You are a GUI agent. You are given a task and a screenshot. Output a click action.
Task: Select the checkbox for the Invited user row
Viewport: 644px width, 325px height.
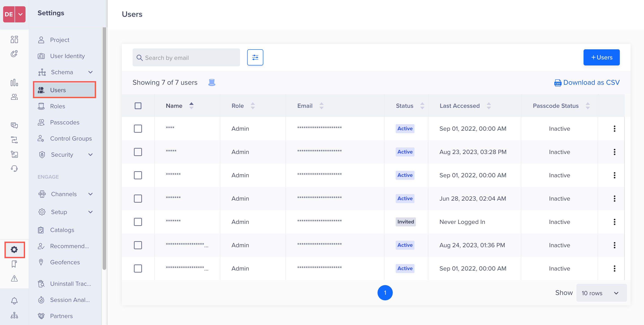pos(138,222)
